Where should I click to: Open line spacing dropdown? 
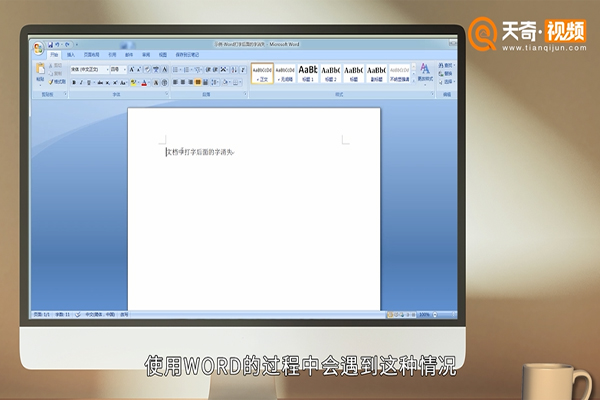215,82
